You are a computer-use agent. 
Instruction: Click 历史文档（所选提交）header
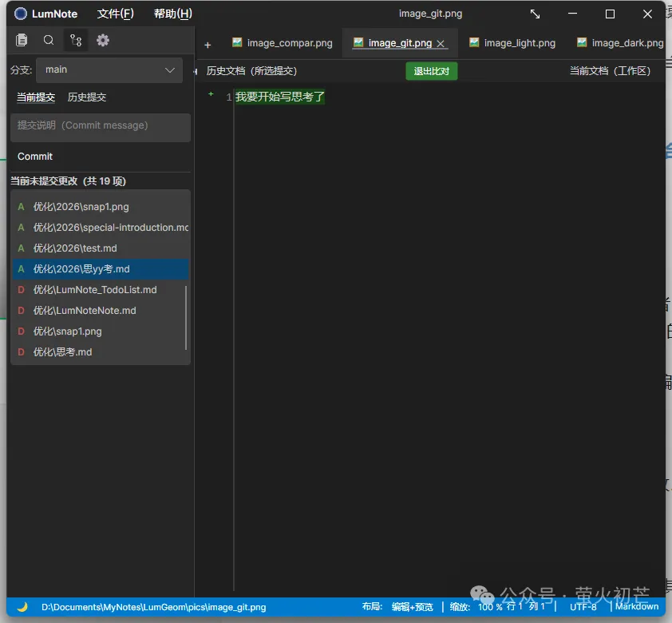click(x=251, y=71)
